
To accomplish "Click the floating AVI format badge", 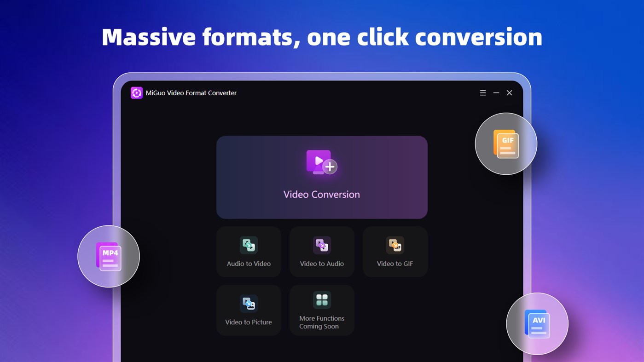I will pyautogui.click(x=537, y=324).
